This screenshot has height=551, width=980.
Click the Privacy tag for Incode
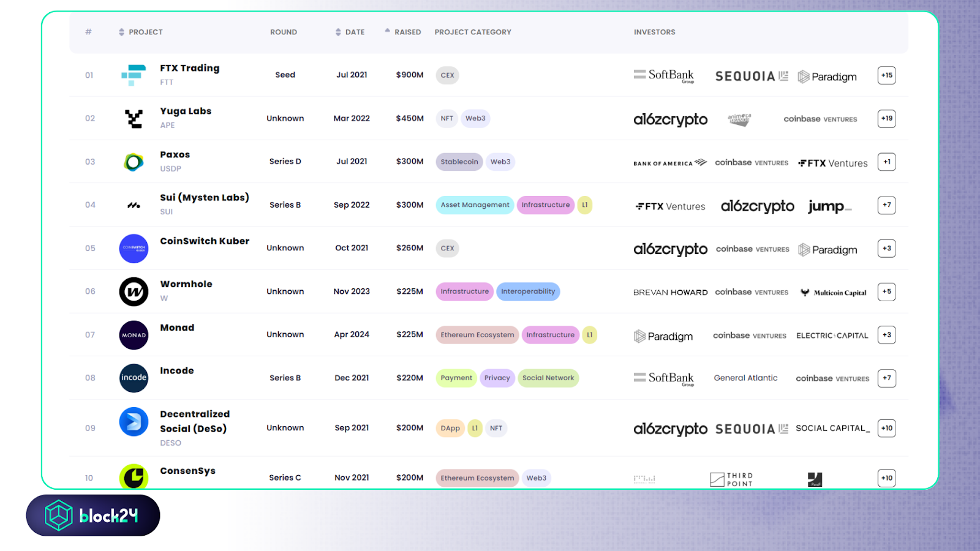click(x=497, y=378)
